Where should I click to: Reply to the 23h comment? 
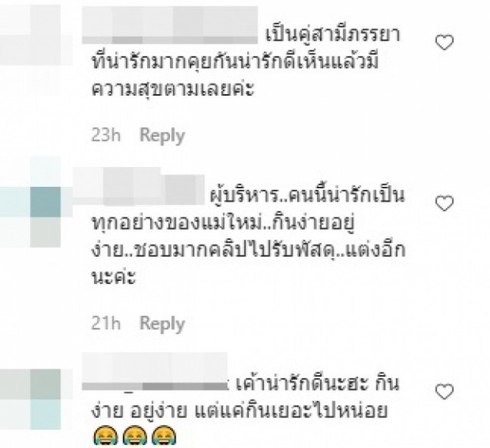click(x=162, y=136)
